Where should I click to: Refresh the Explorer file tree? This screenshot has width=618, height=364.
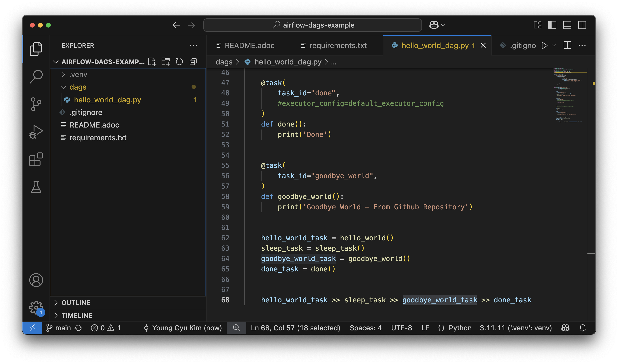pyautogui.click(x=179, y=62)
